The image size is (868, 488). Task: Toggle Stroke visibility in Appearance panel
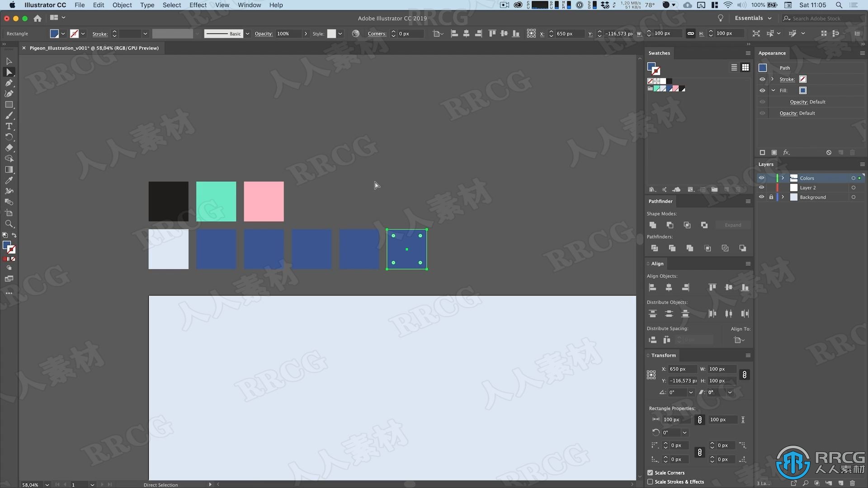point(763,79)
